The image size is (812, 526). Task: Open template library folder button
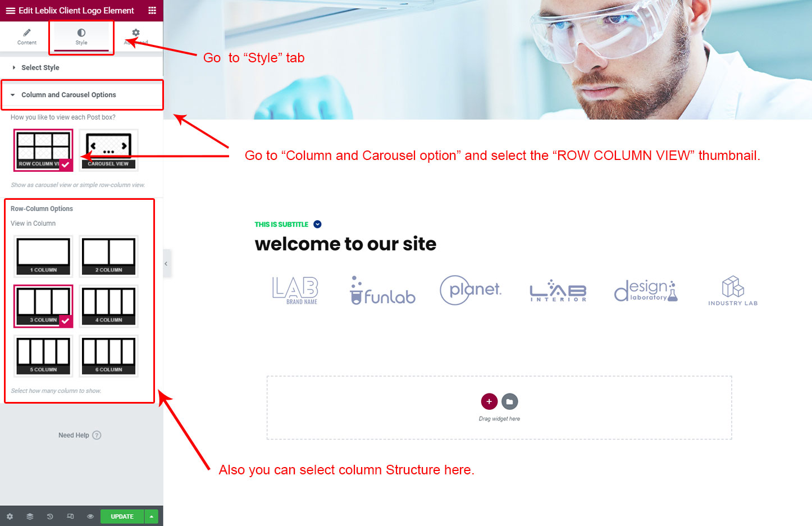point(510,401)
